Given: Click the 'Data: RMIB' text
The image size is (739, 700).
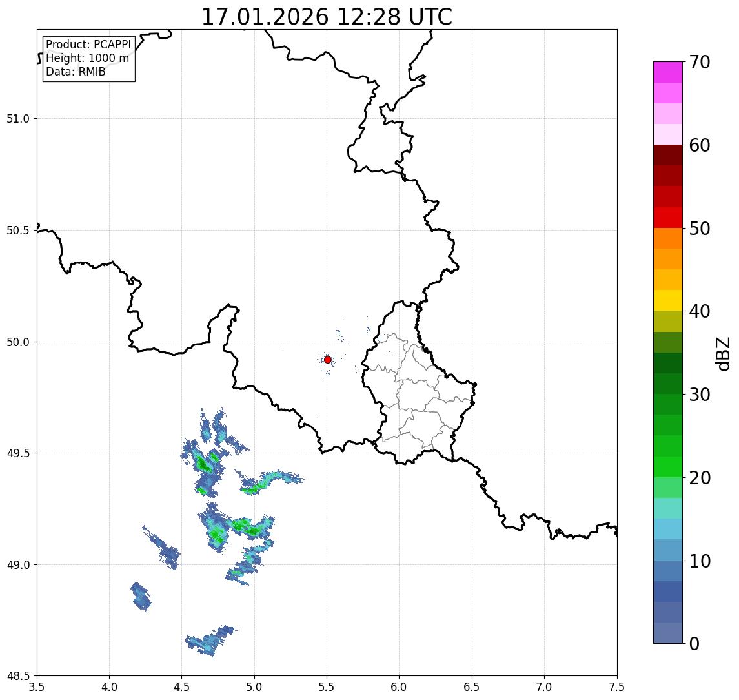Looking at the screenshot, I should (76, 72).
